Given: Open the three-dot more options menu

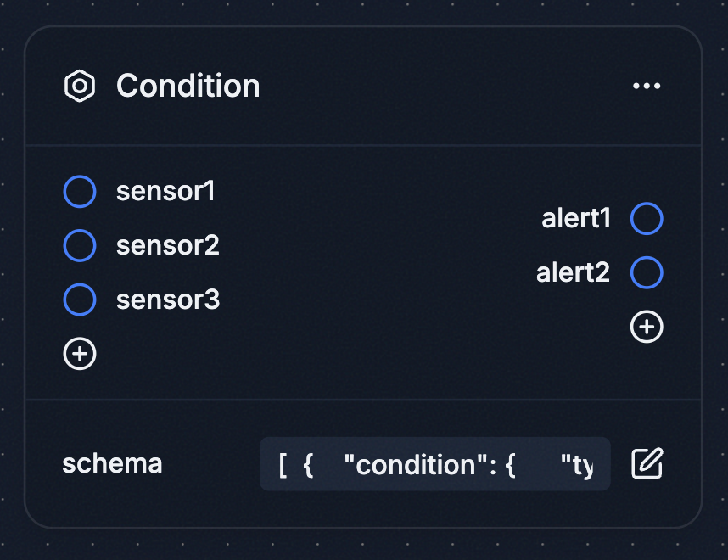Looking at the screenshot, I should (x=647, y=86).
